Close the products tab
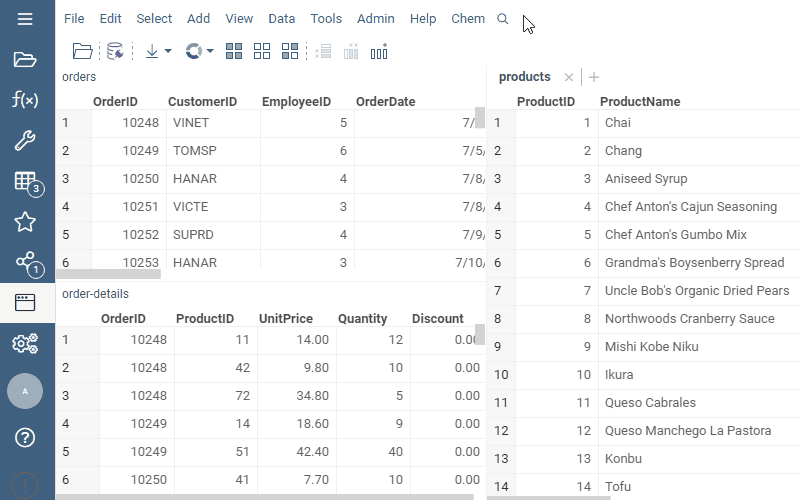The height and width of the screenshot is (500, 800). 569,77
